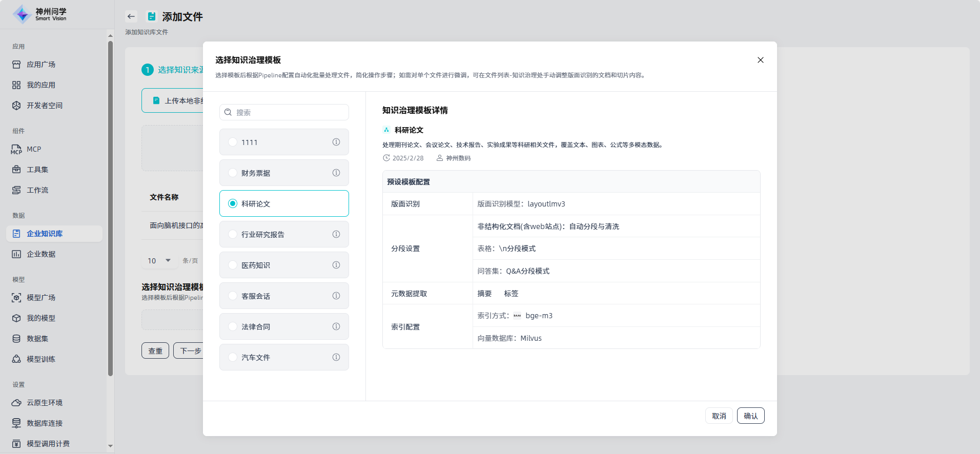The width and height of the screenshot is (980, 454).
Task: Choose the 1111 template radio option
Action: pyautogui.click(x=233, y=142)
